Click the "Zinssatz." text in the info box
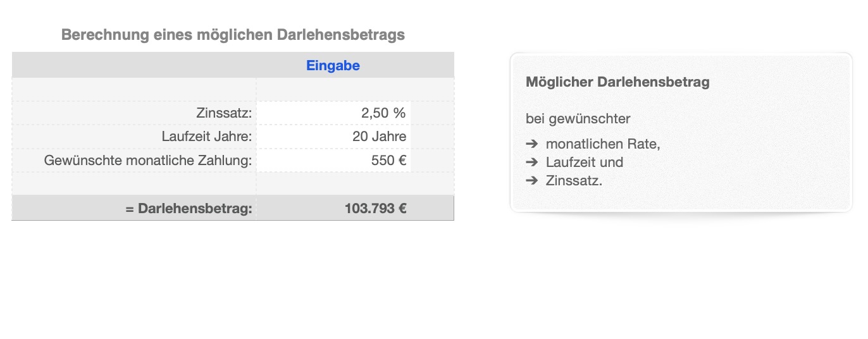Viewport: 868px width, 339px height. tap(574, 181)
